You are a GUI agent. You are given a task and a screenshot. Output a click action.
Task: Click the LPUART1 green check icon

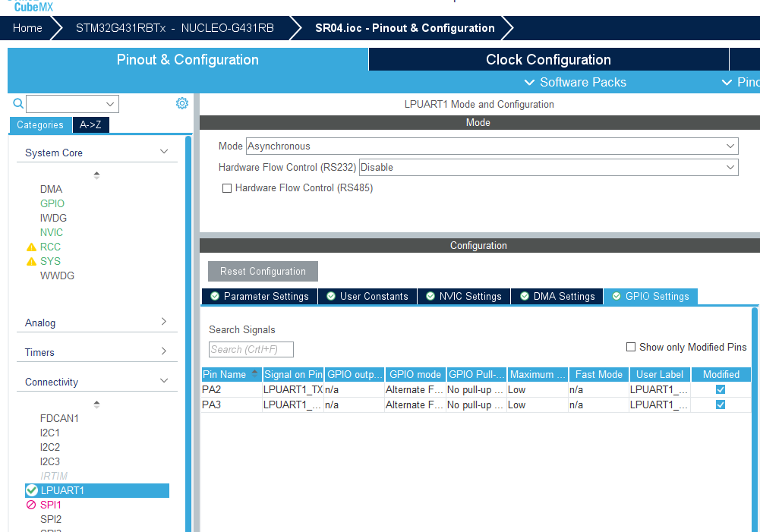pyautogui.click(x=32, y=490)
